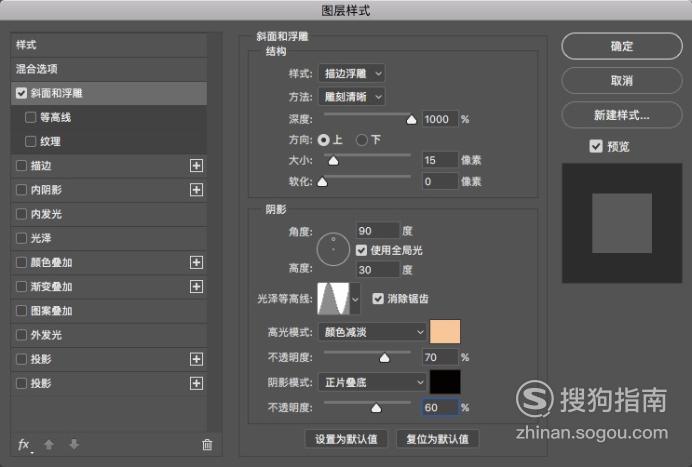Click the 大小 field showing 15
This screenshot has height=467, width=692.
point(440,160)
